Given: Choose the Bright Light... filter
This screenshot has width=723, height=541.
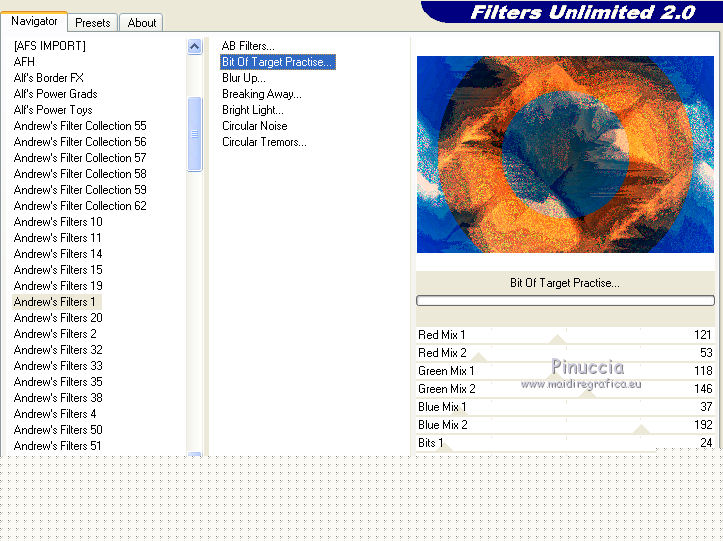Looking at the screenshot, I should pyautogui.click(x=253, y=110).
